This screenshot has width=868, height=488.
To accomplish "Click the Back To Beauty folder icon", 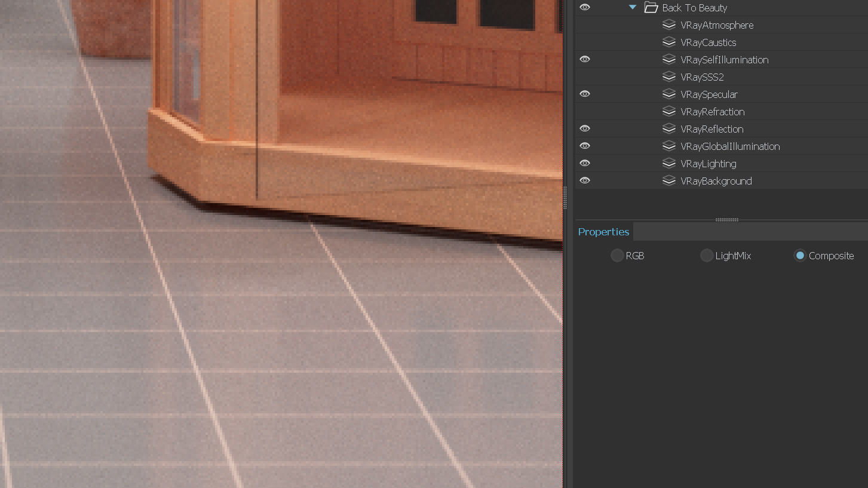I will (x=651, y=8).
